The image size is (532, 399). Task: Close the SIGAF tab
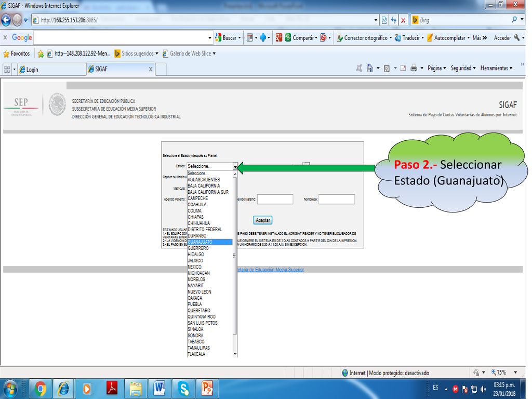(151, 69)
